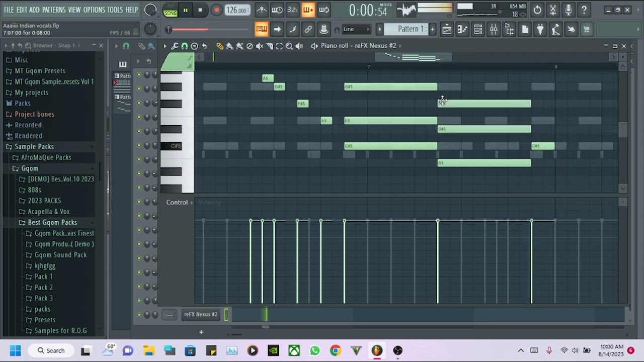Open the FILE menu
The height and width of the screenshot is (362, 644).
point(9,10)
